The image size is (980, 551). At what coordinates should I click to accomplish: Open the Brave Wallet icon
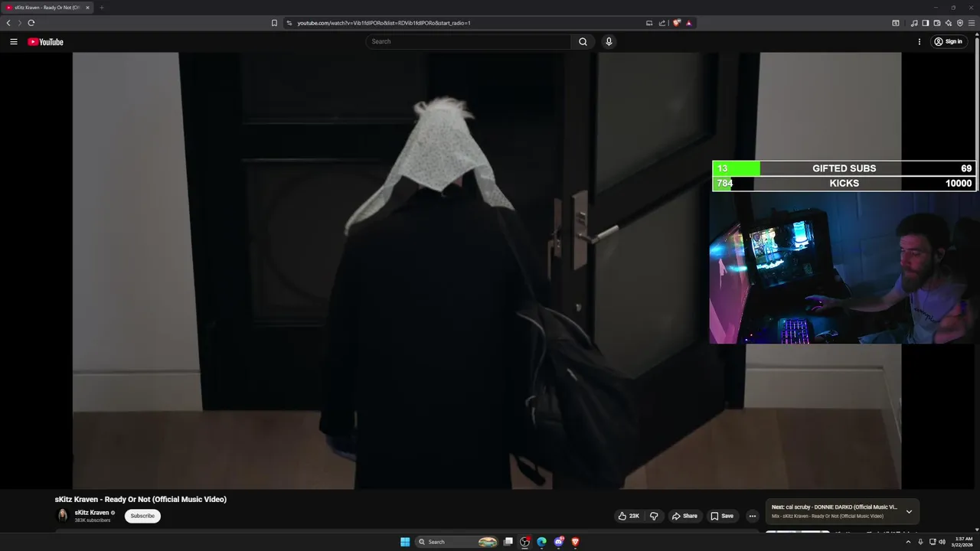click(x=937, y=23)
